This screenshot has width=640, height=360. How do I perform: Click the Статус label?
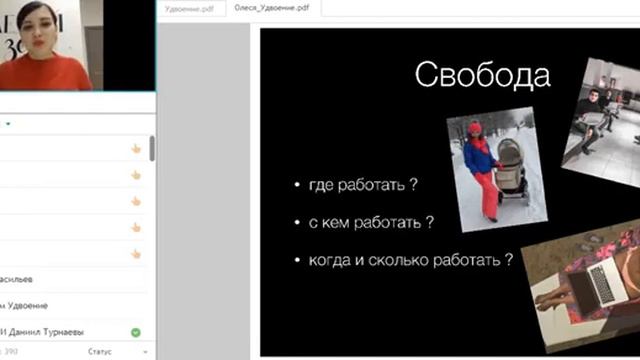tap(100, 351)
